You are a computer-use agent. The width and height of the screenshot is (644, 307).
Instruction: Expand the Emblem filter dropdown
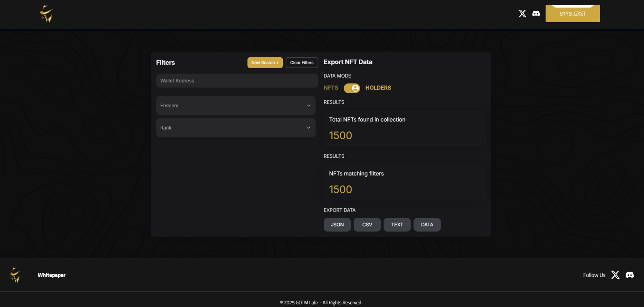[x=236, y=105]
